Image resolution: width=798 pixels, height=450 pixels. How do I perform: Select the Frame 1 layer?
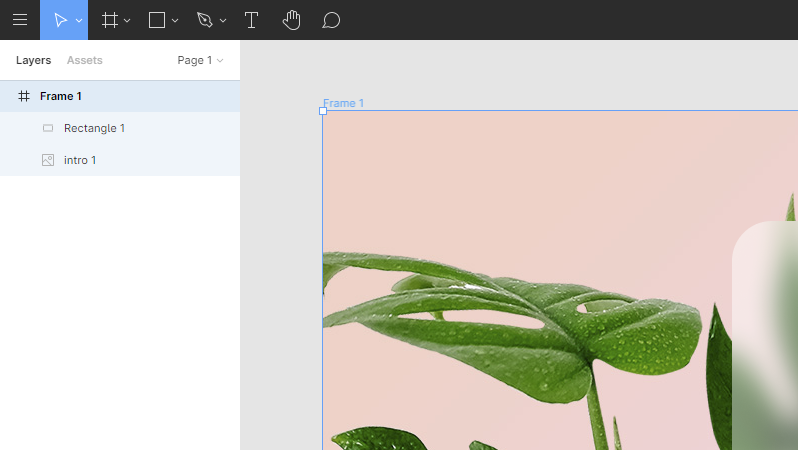(x=120, y=96)
